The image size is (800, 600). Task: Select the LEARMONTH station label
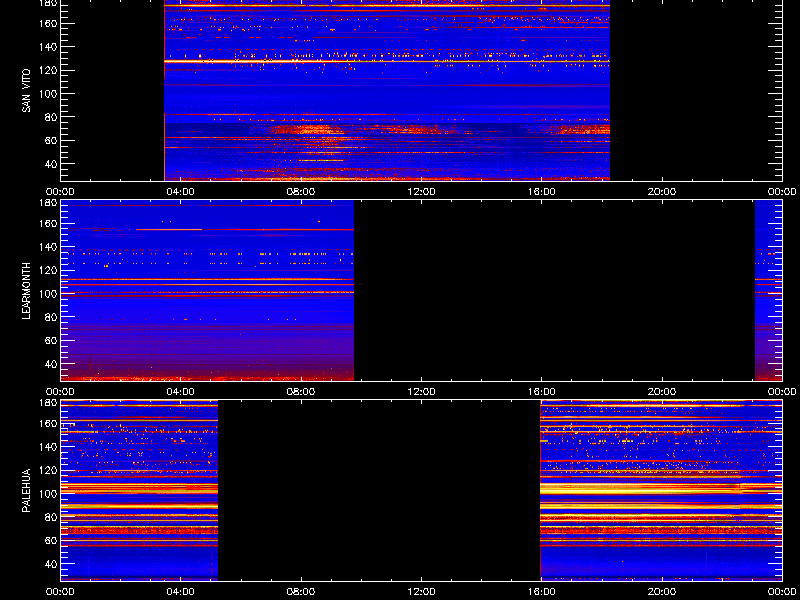pos(26,291)
